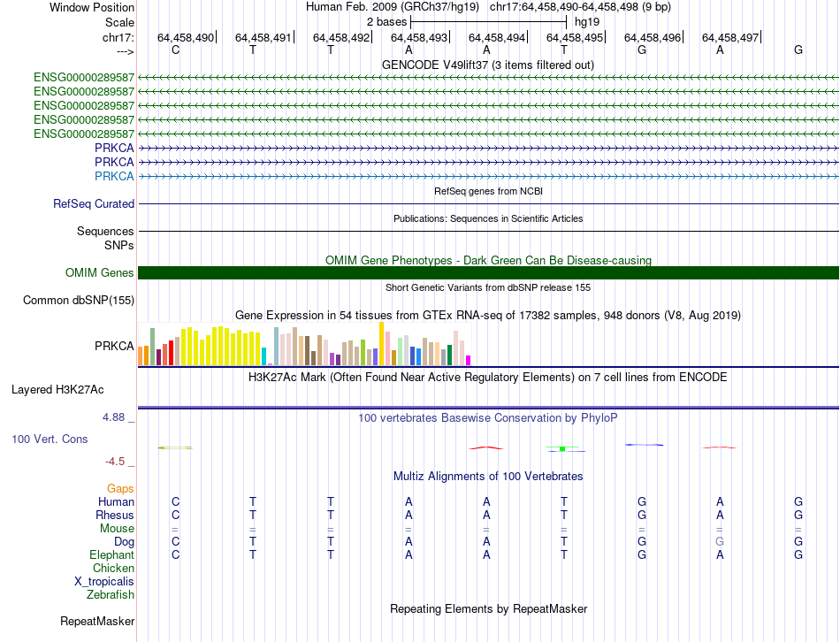Click the Multiz Alignments of 100 Vertebrates title
This screenshot has height=642, width=840.
(488, 477)
